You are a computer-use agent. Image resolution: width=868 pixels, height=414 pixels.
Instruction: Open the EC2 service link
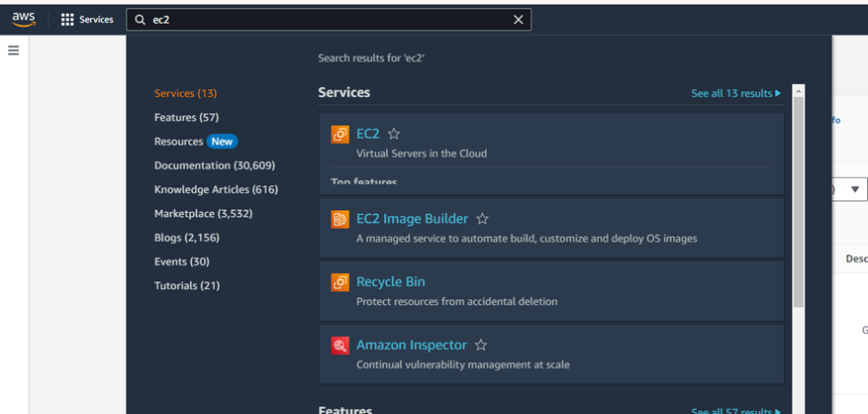pyautogui.click(x=368, y=134)
